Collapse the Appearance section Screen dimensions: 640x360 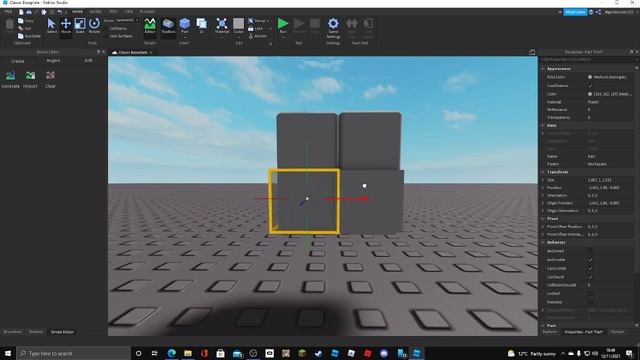[x=543, y=69]
